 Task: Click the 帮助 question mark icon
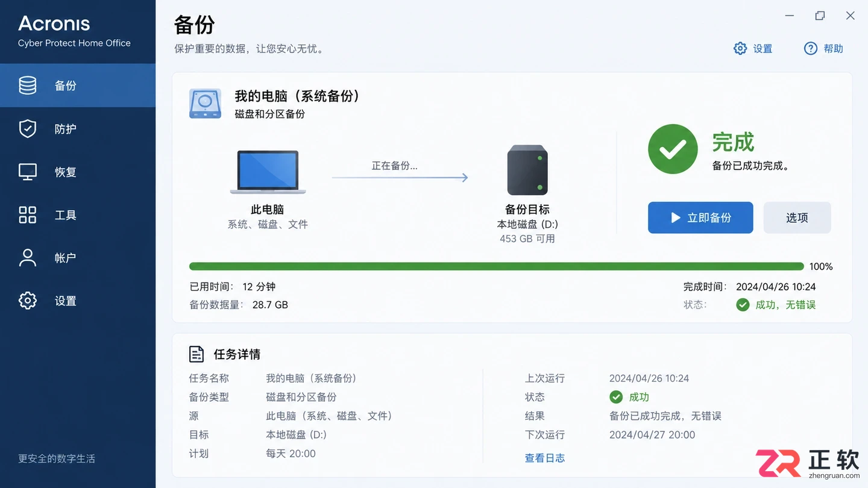[811, 49]
